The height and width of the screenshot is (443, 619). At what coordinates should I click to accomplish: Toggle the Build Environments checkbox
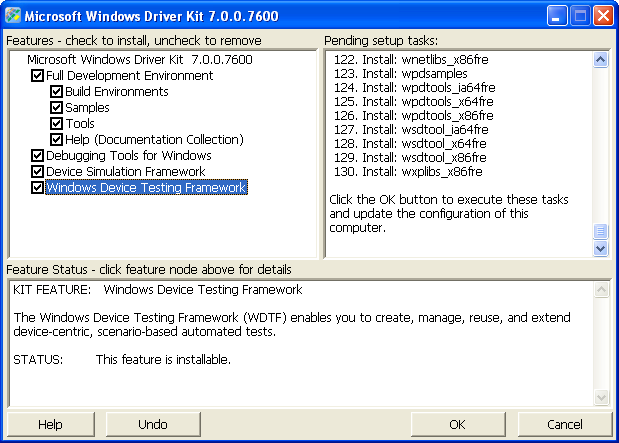coord(56,92)
